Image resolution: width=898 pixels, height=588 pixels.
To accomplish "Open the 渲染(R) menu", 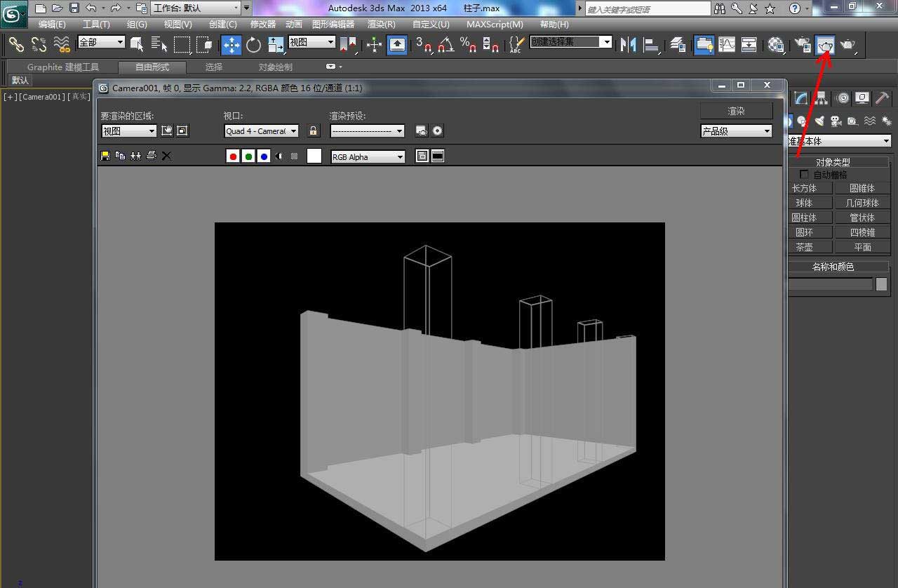I will [x=382, y=24].
